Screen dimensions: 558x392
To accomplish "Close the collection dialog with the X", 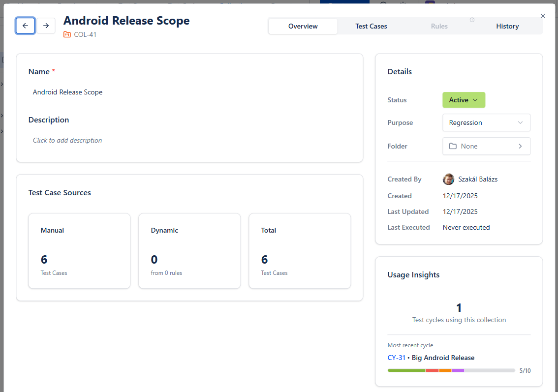I will 543,16.
